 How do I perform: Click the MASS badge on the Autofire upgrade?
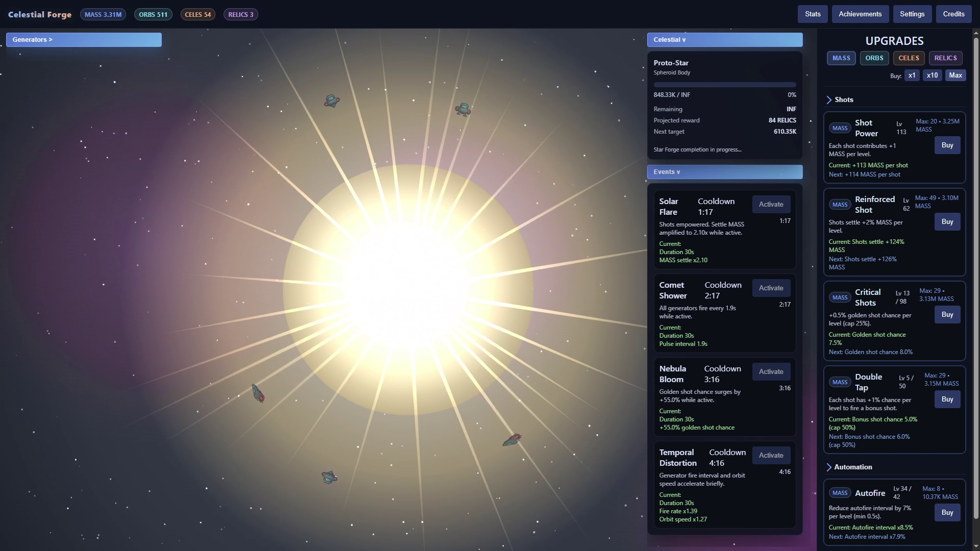[x=840, y=493]
